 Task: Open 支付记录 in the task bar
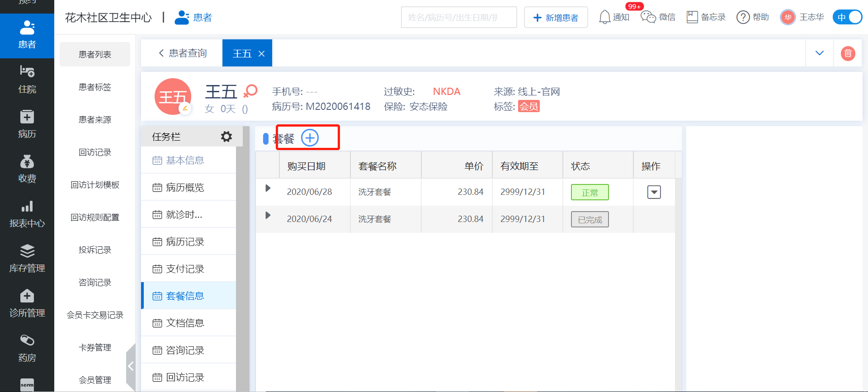click(189, 269)
